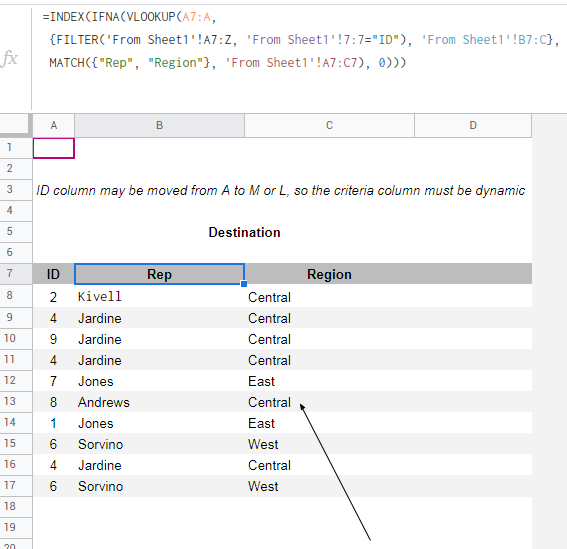Select East in row 12
The width and height of the screenshot is (567, 549).
(x=329, y=381)
